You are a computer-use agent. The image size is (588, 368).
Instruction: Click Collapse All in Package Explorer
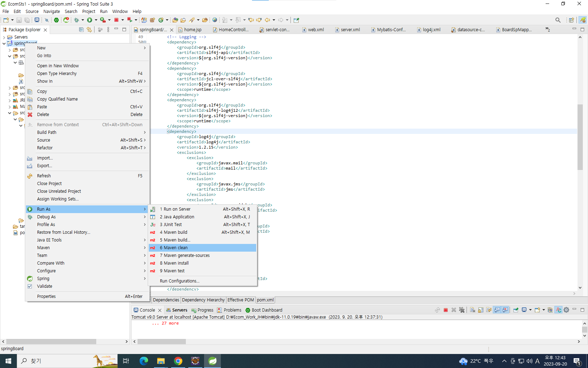81,30
